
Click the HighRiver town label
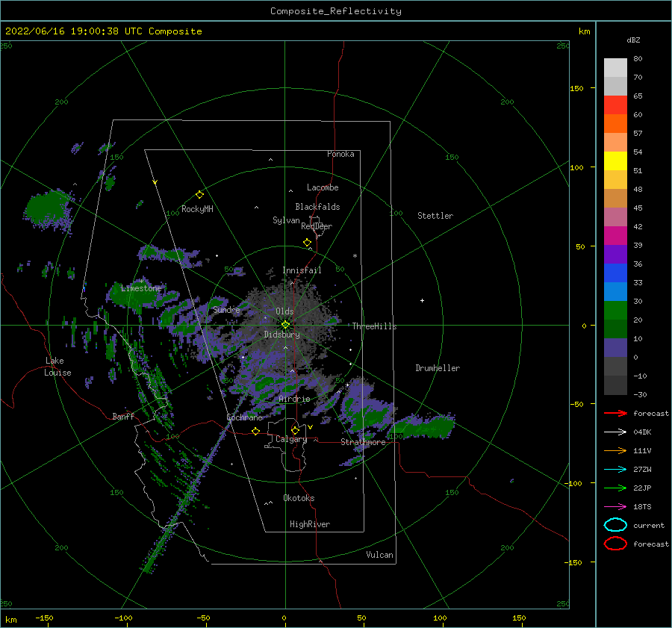(x=310, y=524)
